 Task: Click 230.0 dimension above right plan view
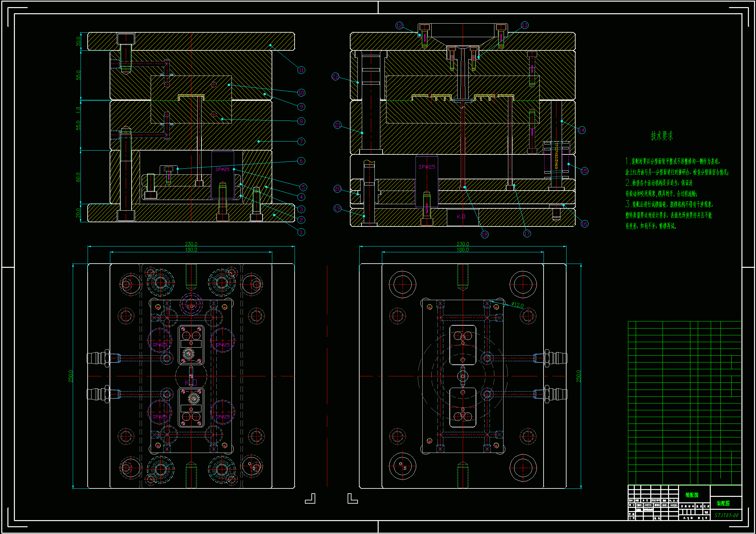463,244
